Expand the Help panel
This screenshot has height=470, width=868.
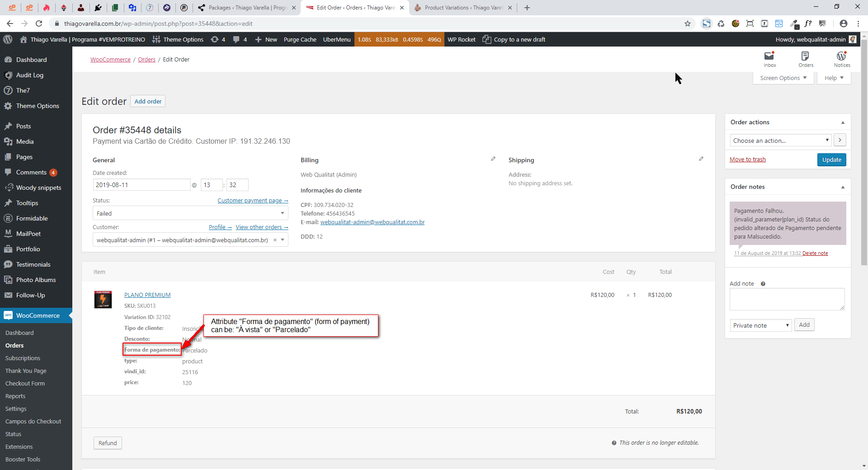pos(834,78)
